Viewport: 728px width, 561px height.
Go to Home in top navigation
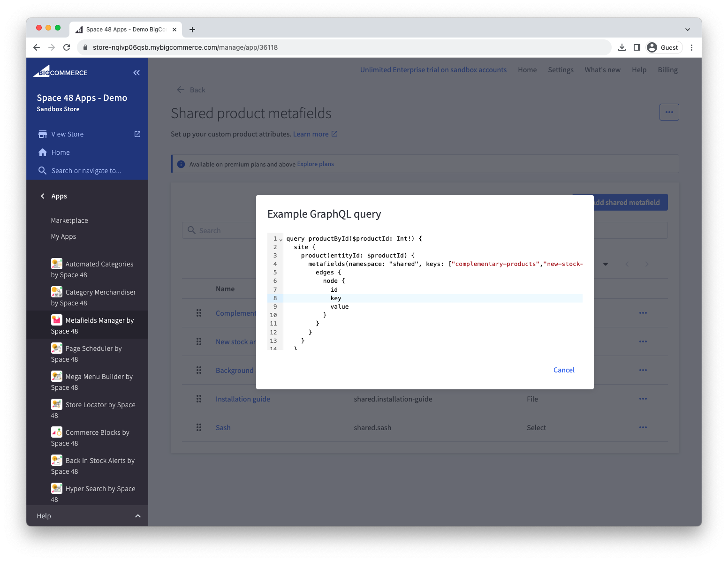tap(527, 70)
